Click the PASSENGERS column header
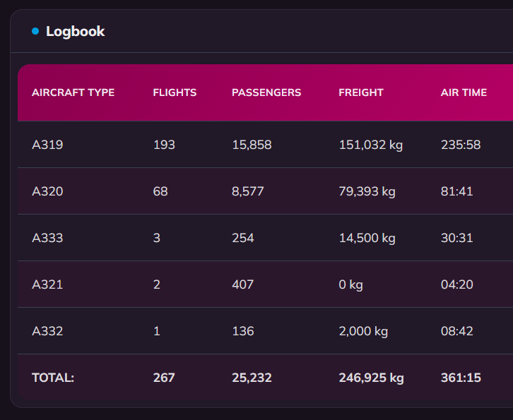Screen dimensions: 513x420 tap(266, 92)
